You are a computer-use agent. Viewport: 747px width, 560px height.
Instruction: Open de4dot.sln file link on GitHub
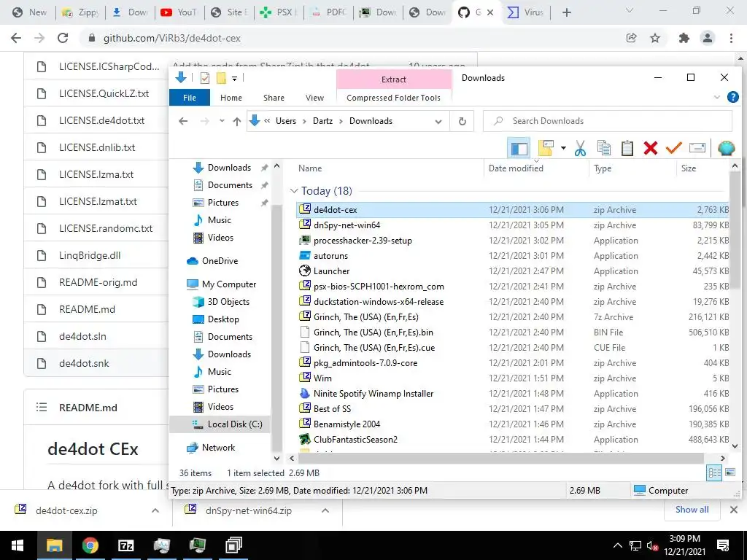point(83,337)
